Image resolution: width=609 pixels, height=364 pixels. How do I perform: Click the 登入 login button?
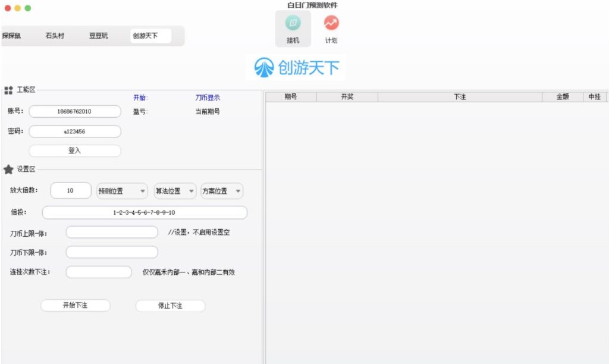75,150
